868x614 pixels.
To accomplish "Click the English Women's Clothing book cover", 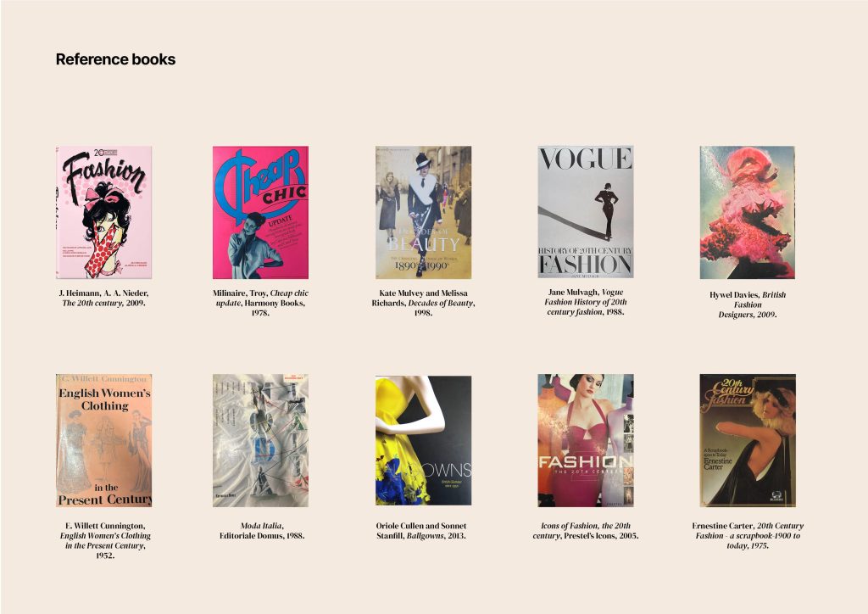I will pyautogui.click(x=103, y=440).
